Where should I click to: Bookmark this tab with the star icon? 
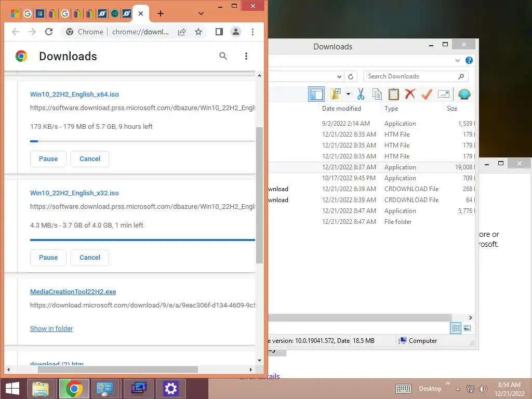click(198, 32)
